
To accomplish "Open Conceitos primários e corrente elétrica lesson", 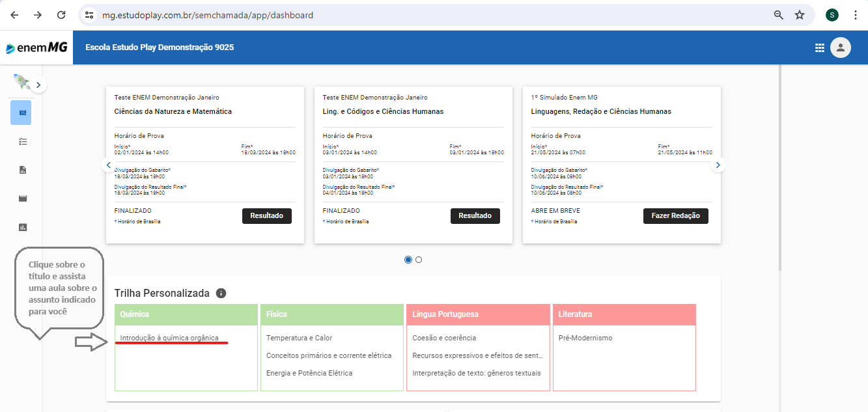I will 329,355.
